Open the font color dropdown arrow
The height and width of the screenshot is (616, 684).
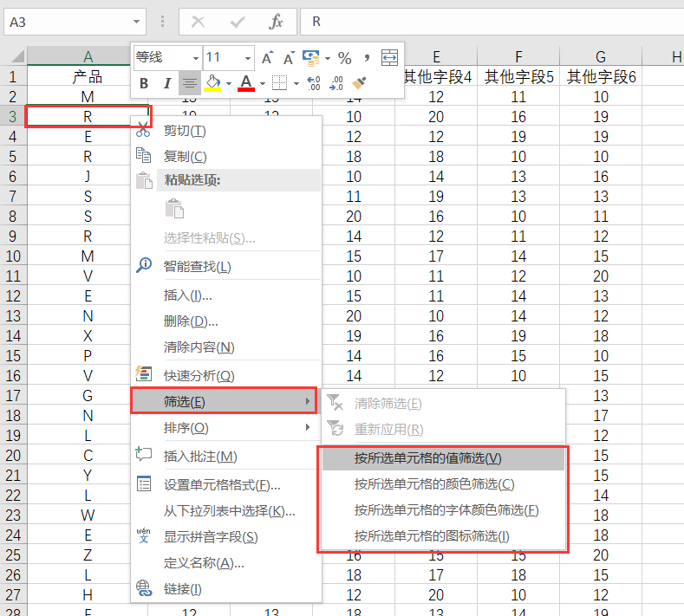click(263, 83)
